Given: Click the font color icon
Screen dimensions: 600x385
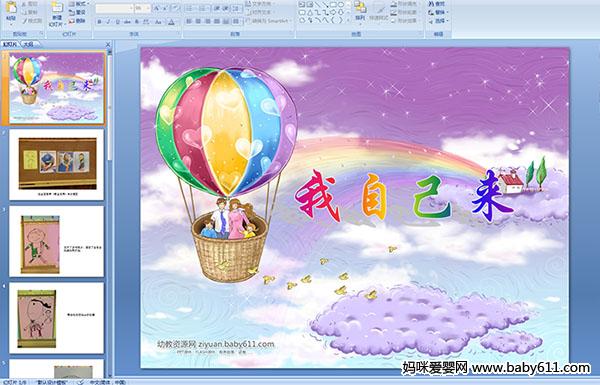Looking at the screenshot, I should coord(171,22).
